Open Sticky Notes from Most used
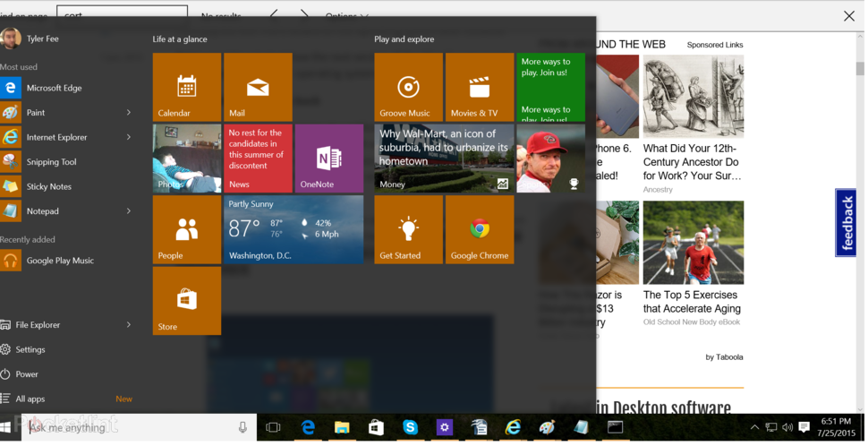Image resolution: width=868 pixels, height=446 pixels. (48, 186)
